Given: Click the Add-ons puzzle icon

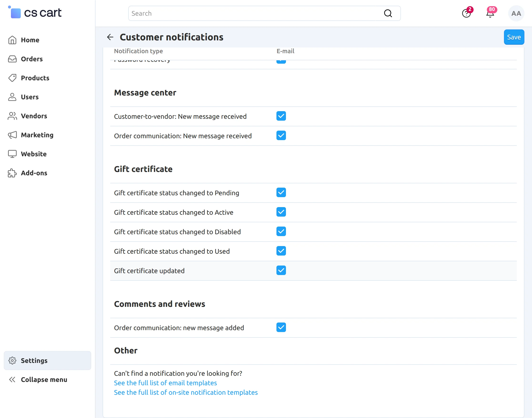Looking at the screenshot, I should coord(12,173).
